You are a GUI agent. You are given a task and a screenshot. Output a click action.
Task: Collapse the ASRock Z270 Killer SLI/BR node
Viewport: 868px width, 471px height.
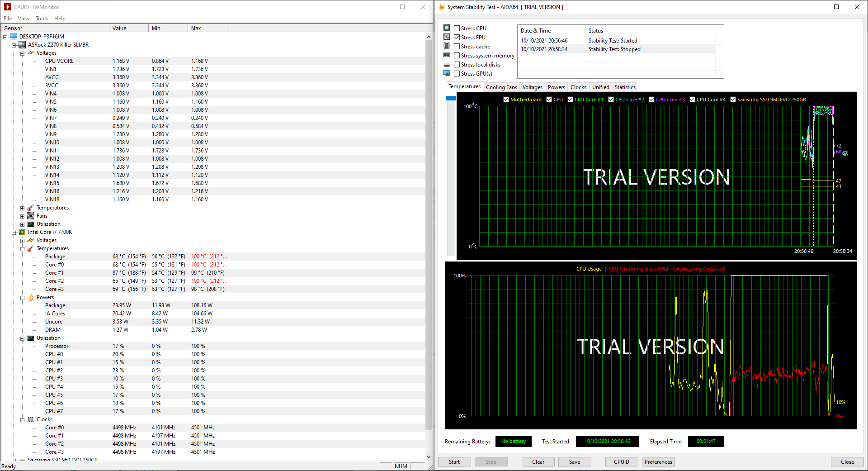point(14,45)
